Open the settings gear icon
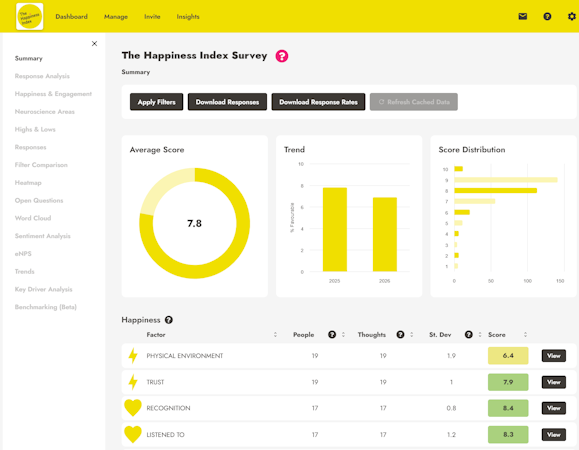This screenshot has height=450, width=579. (x=572, y=17)
